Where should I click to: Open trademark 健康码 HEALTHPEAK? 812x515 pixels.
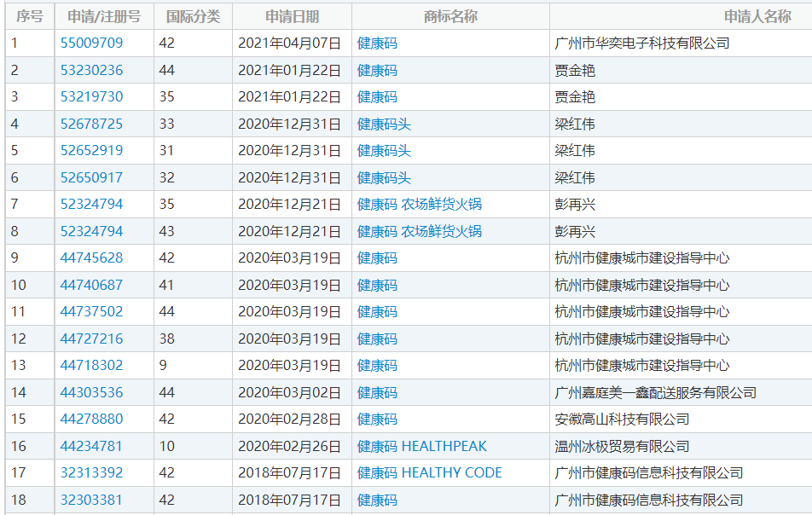click(422, 446)
